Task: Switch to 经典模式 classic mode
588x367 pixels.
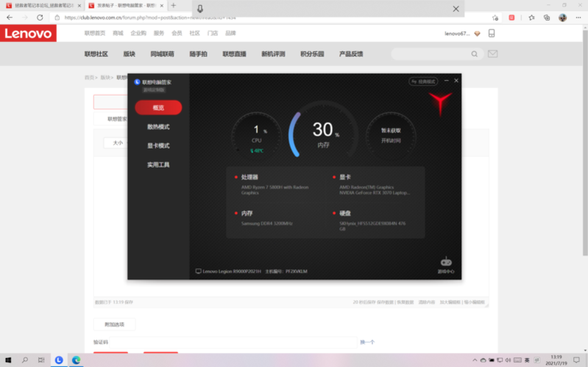Action: pyautogui.click(x=423, y=82)
